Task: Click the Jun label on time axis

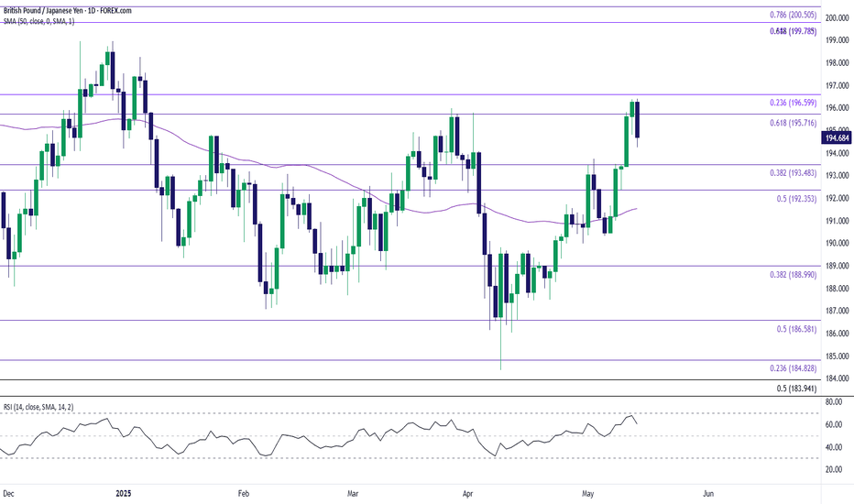Action: (708, 494)
